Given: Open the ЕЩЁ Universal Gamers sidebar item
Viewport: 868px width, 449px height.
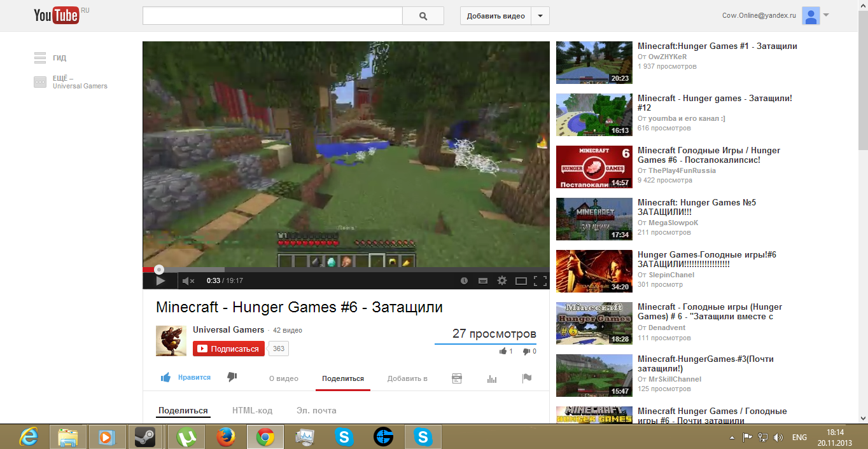Looking at the screenshot, I should 71,82.
